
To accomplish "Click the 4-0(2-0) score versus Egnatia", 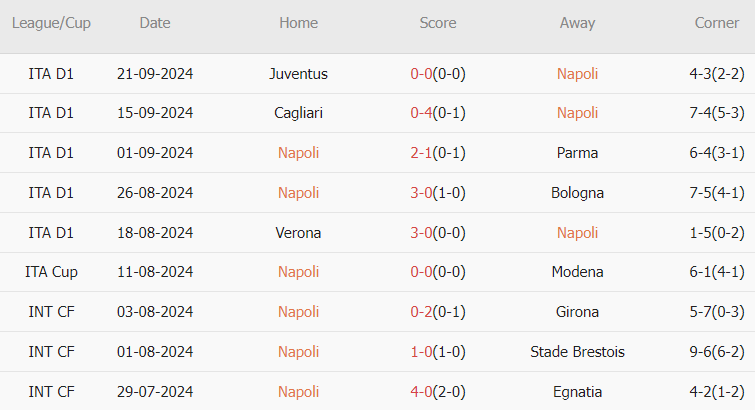I will 438,391.
